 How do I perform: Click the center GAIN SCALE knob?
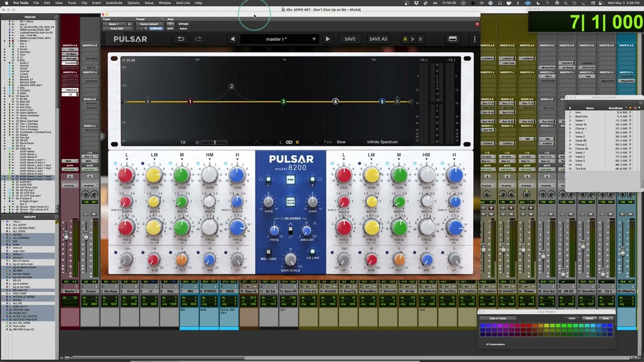coord(290,259)
